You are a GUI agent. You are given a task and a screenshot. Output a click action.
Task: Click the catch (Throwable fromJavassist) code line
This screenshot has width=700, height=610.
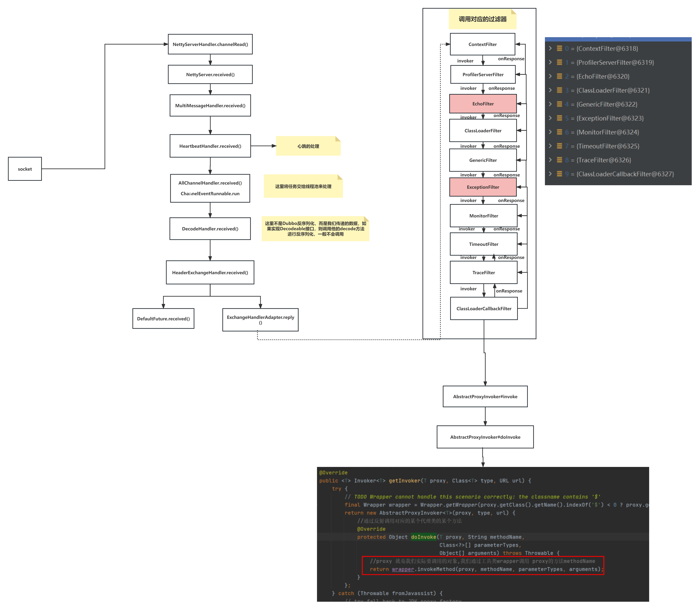(x=387, y=593)
